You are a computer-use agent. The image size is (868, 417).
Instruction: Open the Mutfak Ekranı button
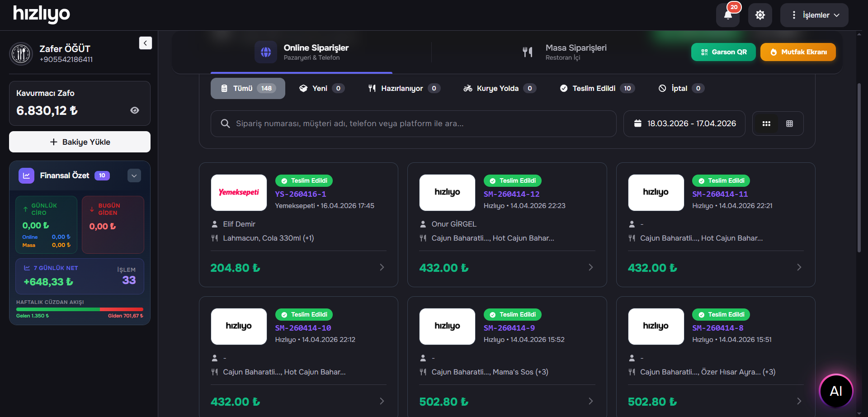[798, 52]
